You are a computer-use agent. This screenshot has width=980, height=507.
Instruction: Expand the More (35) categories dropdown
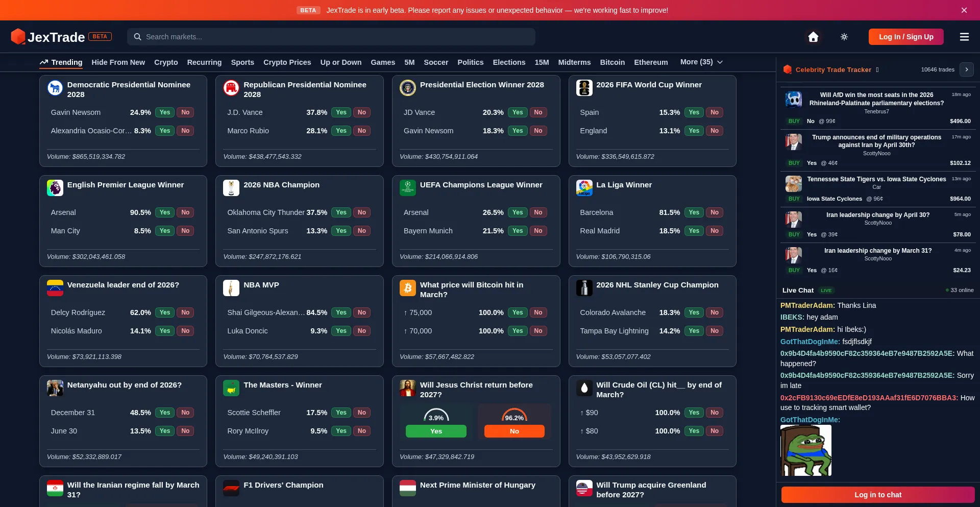[701, 62]
